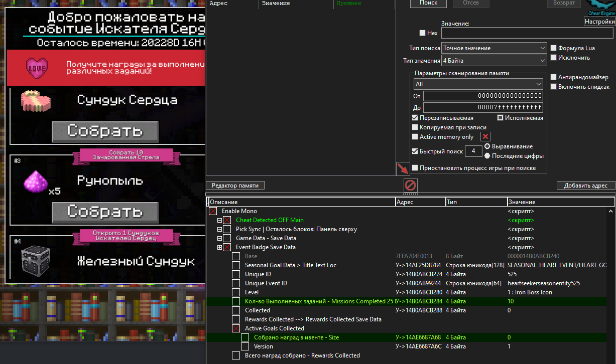Enable the Включить спидхак checkbox
The image size is (616, 364).
tap(554, 87)
